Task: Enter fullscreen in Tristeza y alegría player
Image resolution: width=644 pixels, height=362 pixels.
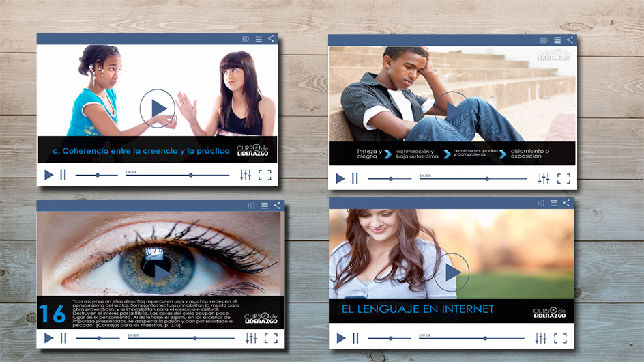Action: tap(563, 178)
